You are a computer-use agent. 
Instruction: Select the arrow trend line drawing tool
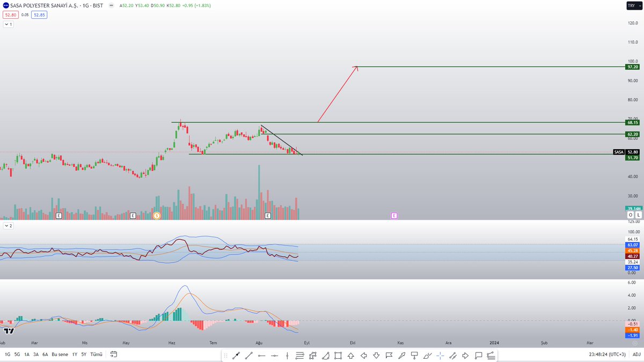coord(236,355)
